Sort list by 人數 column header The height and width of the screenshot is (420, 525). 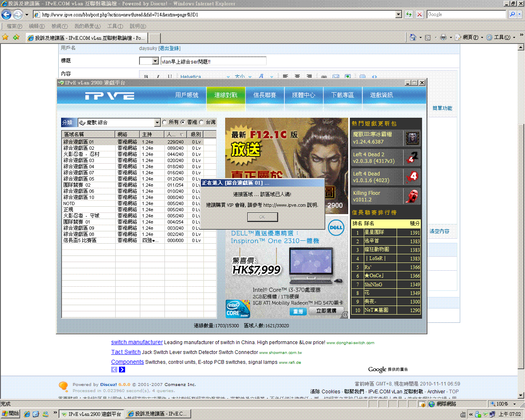[x=175, y=135]
